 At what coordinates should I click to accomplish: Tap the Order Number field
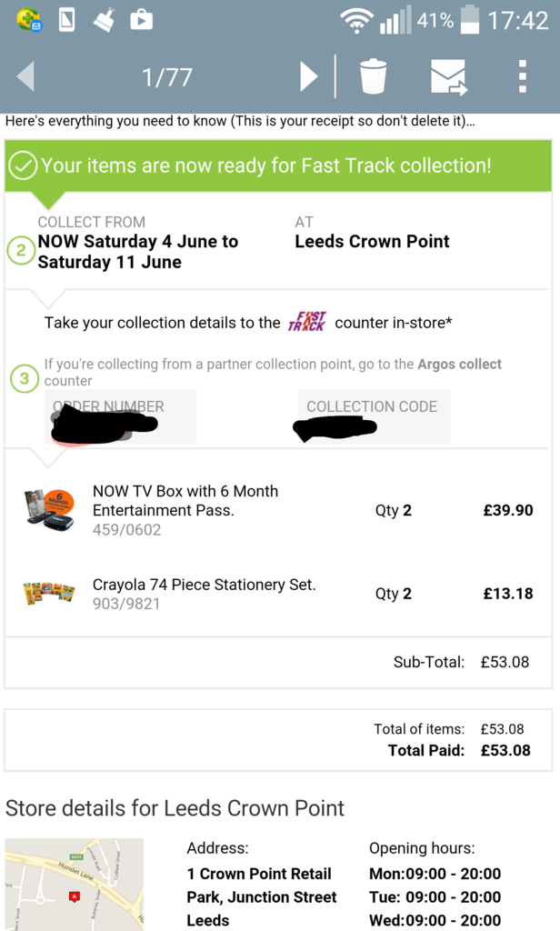point(120,417)
